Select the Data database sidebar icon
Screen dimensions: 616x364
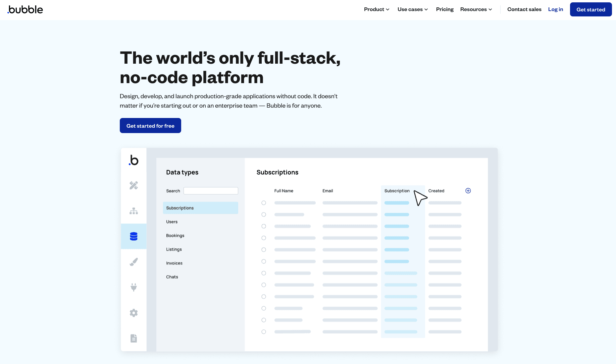tap(134, 236)
